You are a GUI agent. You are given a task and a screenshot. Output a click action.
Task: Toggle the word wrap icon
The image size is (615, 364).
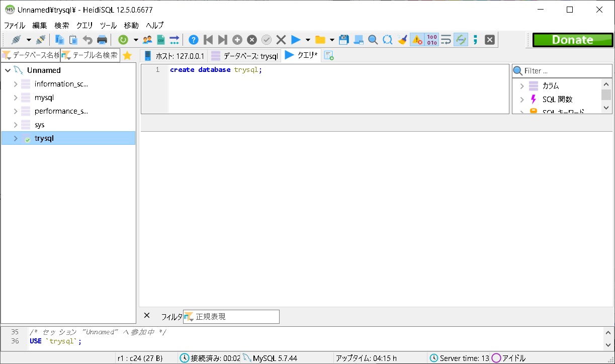(x=446, y=40)
